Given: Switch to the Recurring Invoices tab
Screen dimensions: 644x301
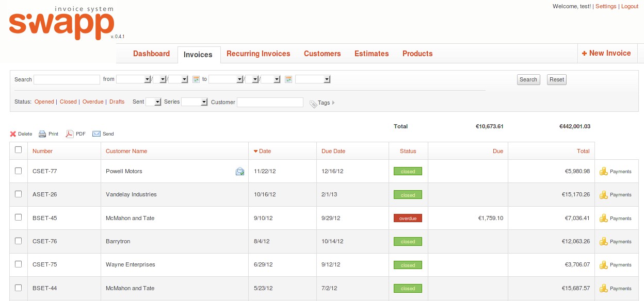Looking at the screenshot, I should (258, 54).
